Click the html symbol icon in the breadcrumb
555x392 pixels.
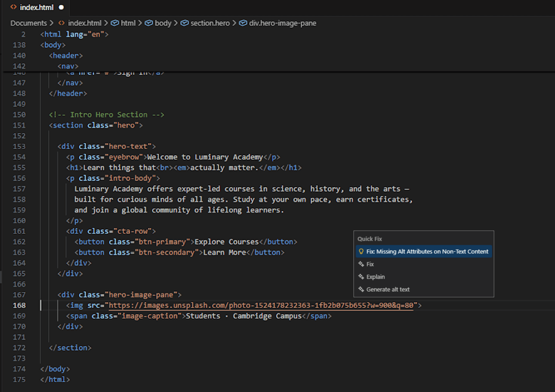pyautogui.click(x=115, y=23)
